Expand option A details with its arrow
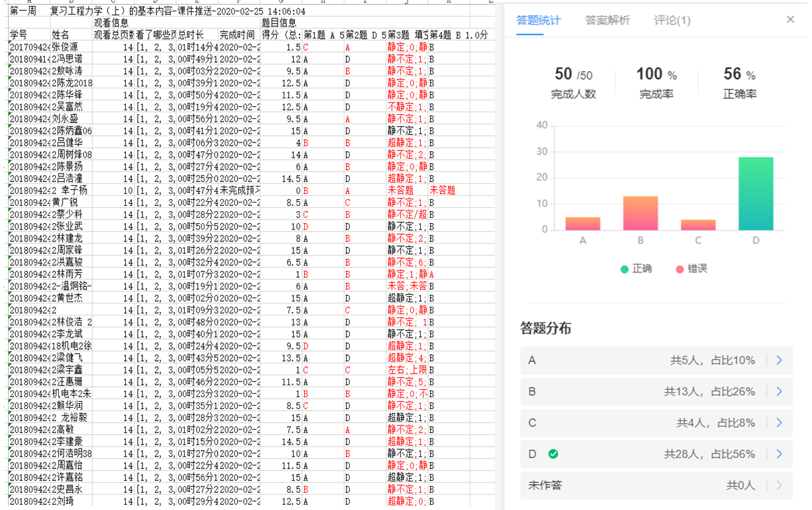 (x=779, y=360)
